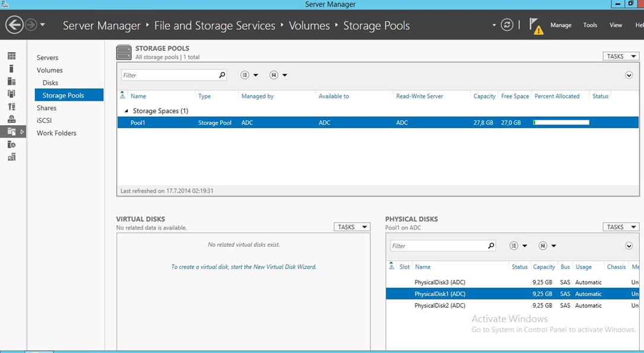Select Storage Pools in the side navigation
Viewport: 644px width, 353px height.
pyautogui.click(x=69, y=95)
